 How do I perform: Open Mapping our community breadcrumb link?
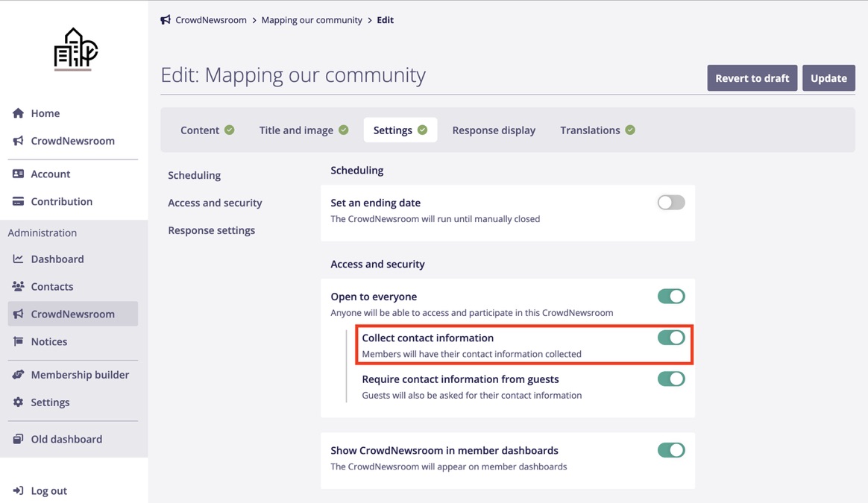pyautogui.click(x=312, y=20)
